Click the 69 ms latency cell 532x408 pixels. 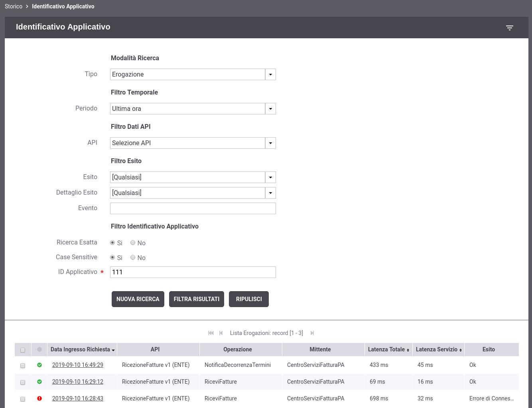point(377,382)
